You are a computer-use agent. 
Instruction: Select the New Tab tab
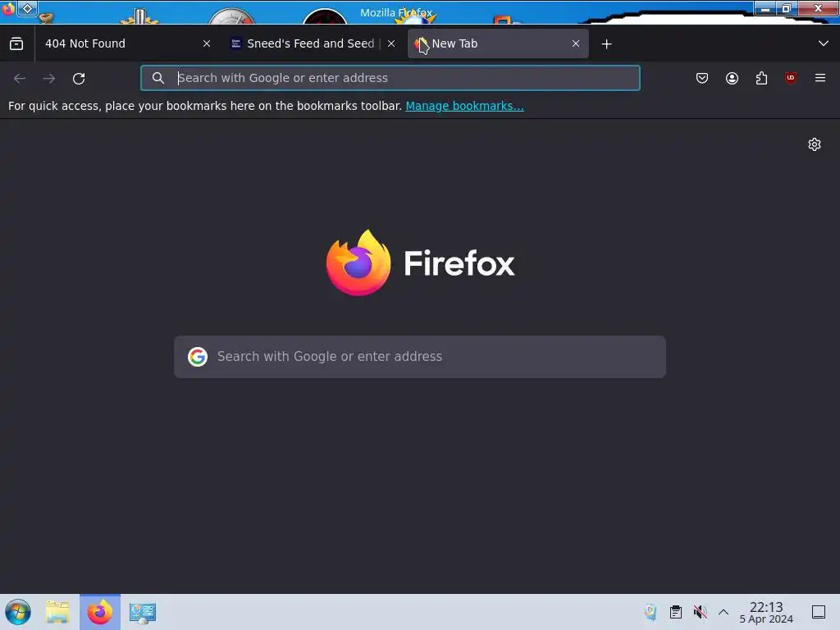(498, 43)
